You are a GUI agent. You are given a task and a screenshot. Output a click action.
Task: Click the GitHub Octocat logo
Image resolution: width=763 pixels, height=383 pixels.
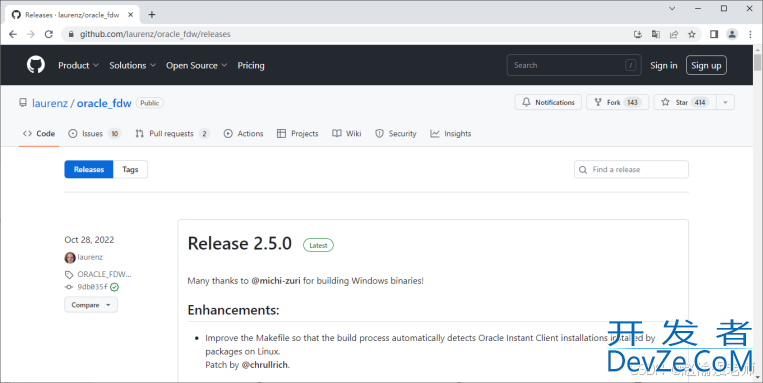[x=36, y=65]
